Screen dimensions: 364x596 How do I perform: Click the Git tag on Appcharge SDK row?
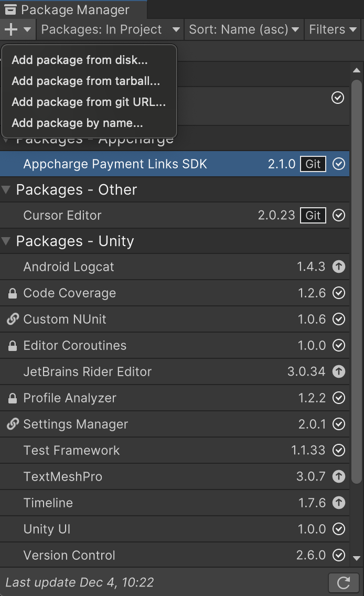tap(313, 164)
